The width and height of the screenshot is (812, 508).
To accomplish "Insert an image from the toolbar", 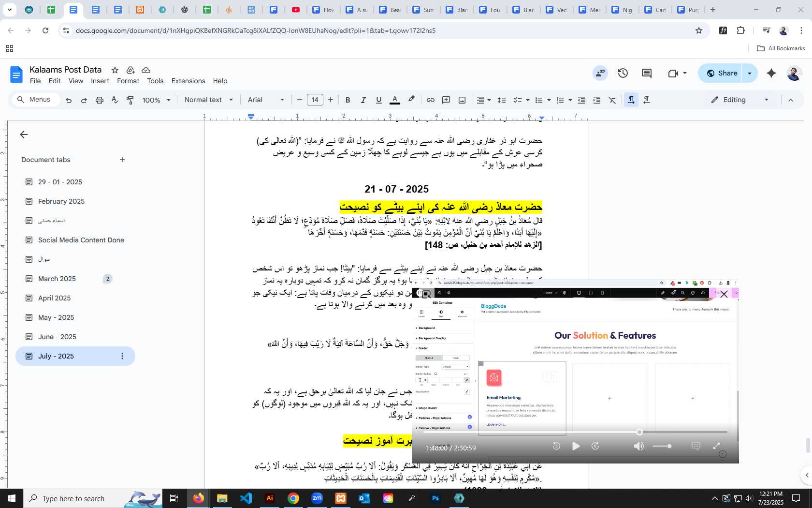I will (x=462, y=100).
